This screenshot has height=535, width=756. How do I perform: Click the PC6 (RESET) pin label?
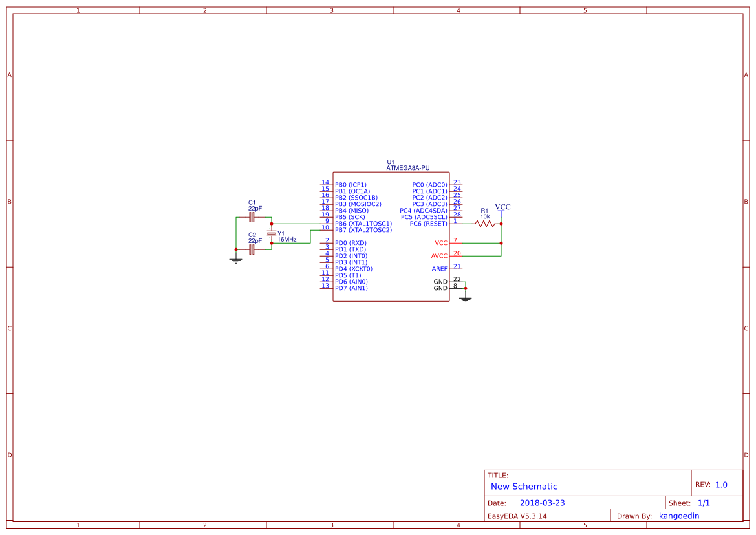pos(428,223)
